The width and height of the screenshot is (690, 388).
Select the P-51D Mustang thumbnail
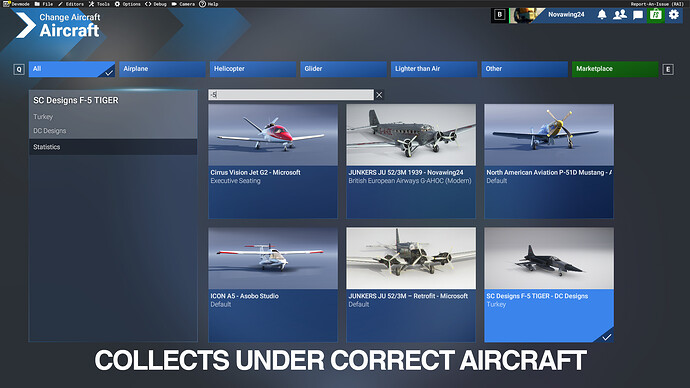coord(549,135)
